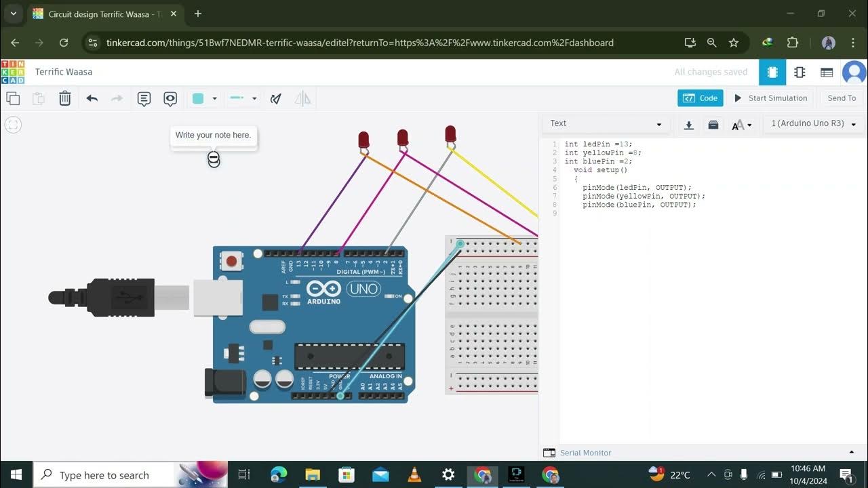Viewport: 868px width, 488px height.
Task: Undo the last action
Action: pos(92,98)
